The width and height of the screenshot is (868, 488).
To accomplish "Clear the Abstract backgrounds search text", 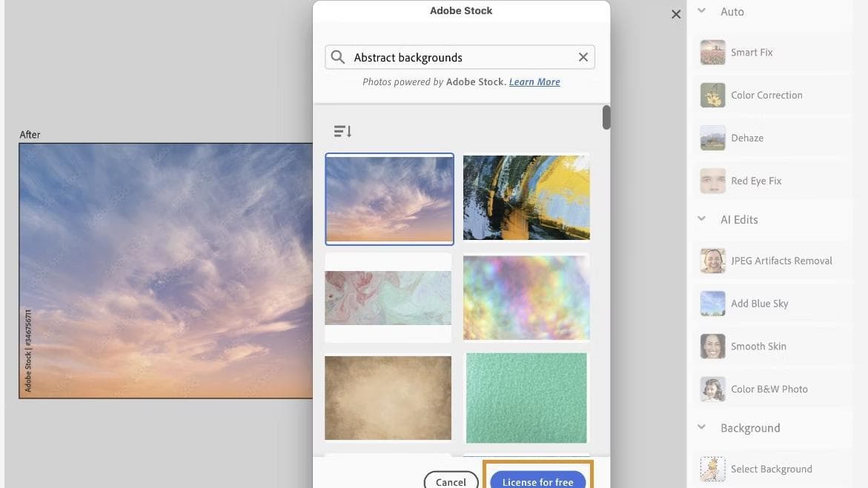I will pyautogui.click(x=583, y=58).
